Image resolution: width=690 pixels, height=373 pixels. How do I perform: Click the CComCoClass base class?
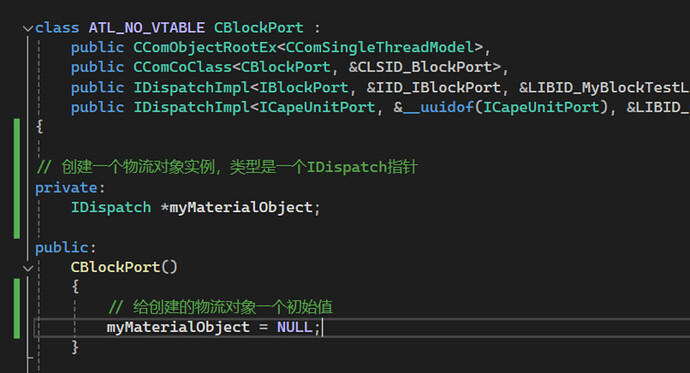183,67
